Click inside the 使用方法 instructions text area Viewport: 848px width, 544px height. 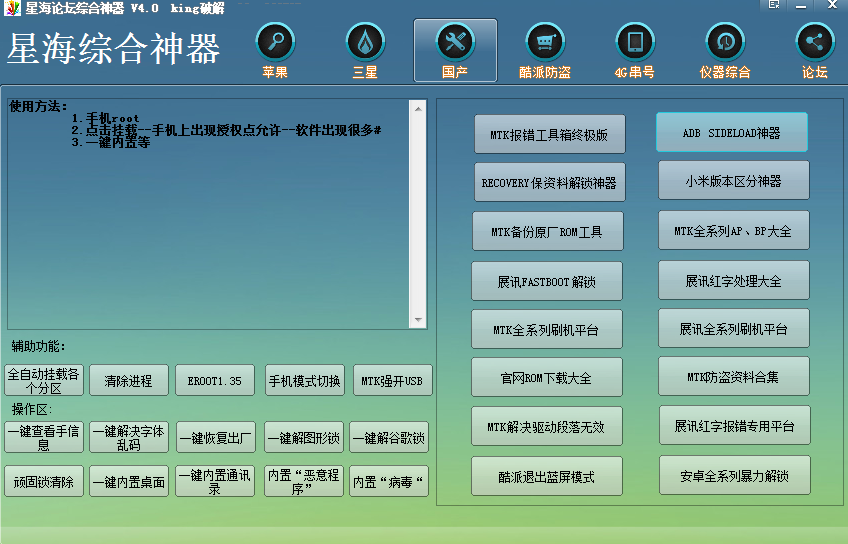coord(208,214)
